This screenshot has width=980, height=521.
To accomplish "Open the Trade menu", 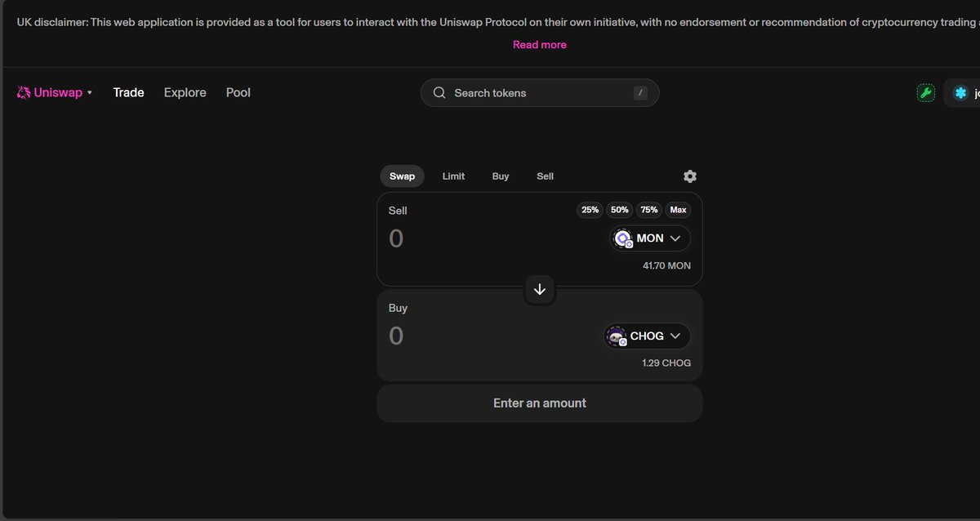I will [x=128, y=93].
